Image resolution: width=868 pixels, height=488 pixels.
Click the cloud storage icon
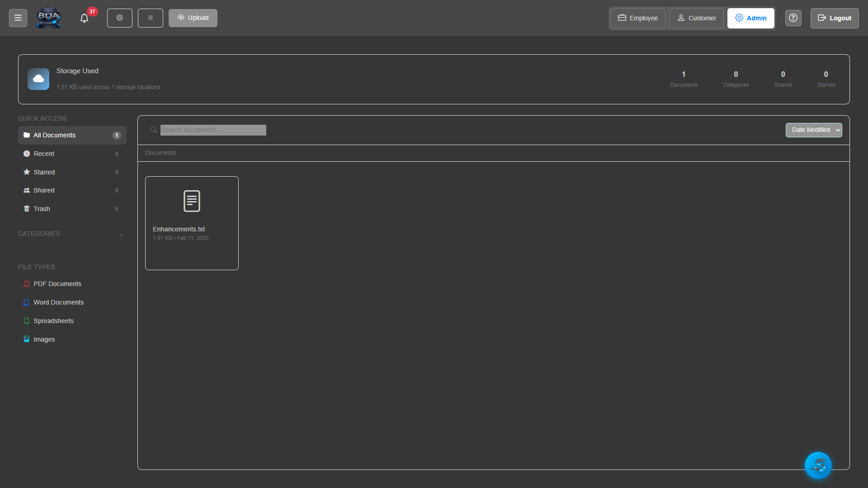(x=38, y=79)
